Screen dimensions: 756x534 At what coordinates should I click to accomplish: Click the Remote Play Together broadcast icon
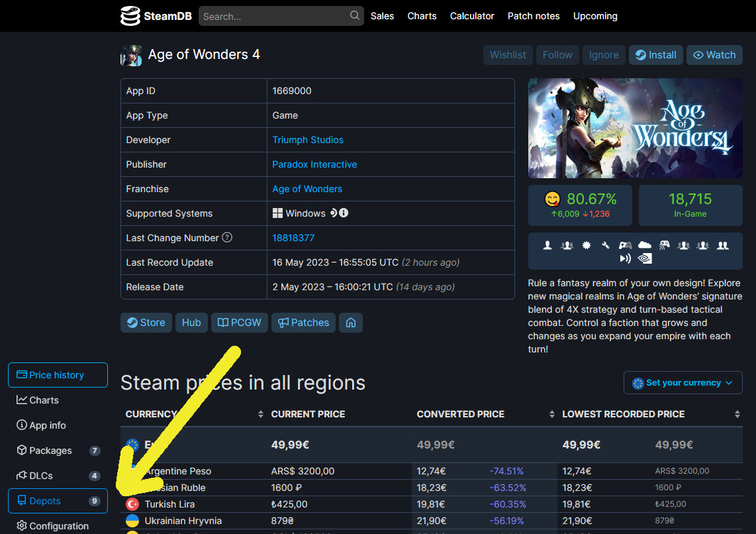click(626, 258)
